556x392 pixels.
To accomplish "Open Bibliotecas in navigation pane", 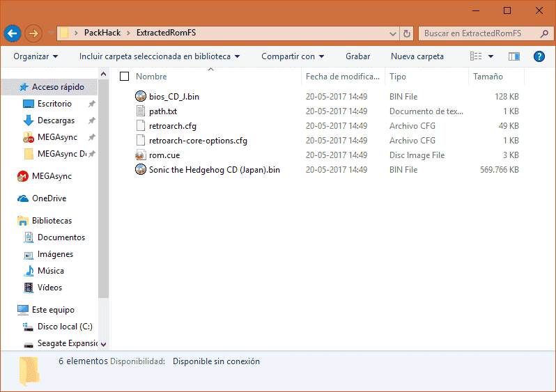I will (52, 221).
